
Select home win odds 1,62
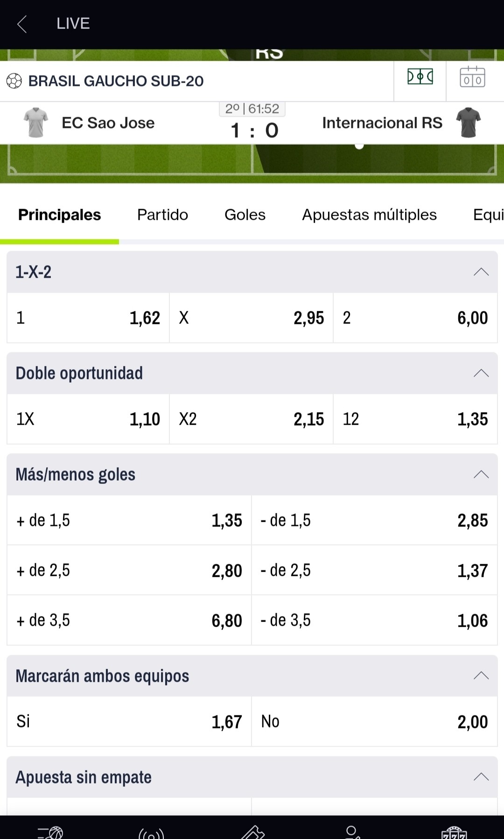88,318
